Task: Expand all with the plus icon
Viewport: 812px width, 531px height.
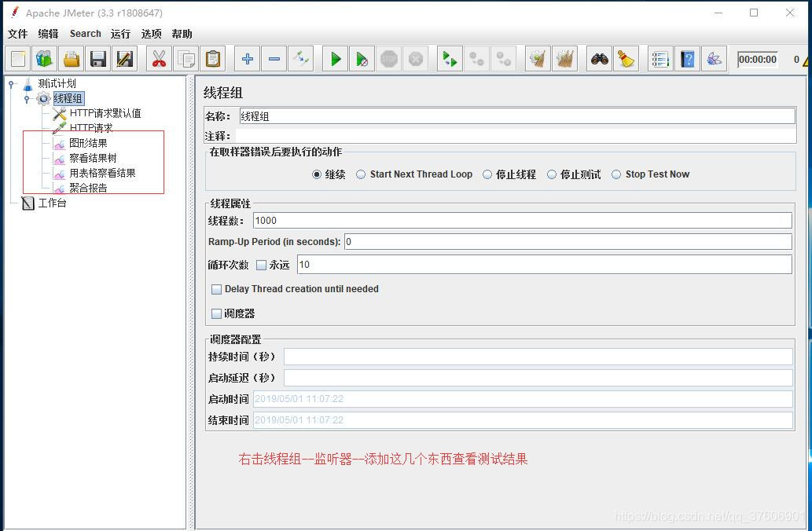Action: (247, 59)
